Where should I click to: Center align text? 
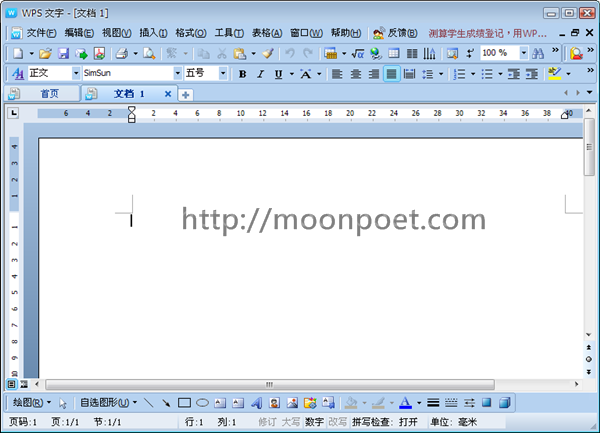click(355, 74)
